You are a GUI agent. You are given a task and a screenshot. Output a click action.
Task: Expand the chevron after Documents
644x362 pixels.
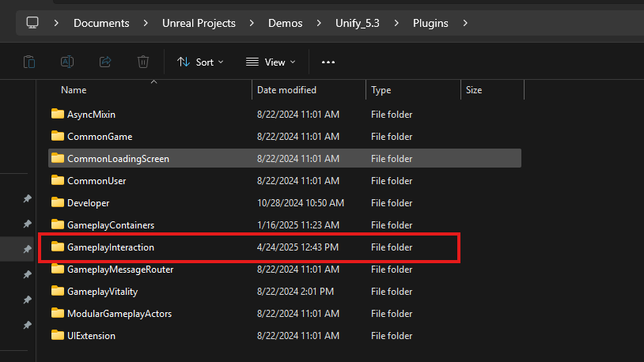[146, 23]
